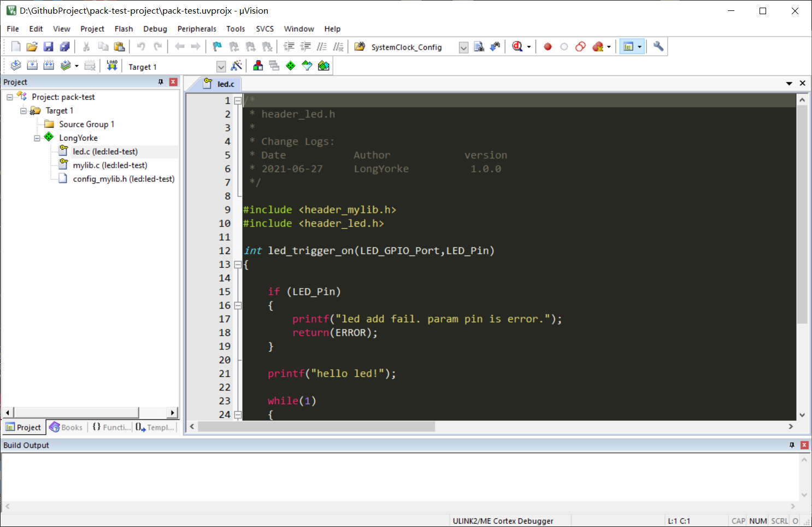Toggle auto-hide pin on Project panel

click(161, 82)
